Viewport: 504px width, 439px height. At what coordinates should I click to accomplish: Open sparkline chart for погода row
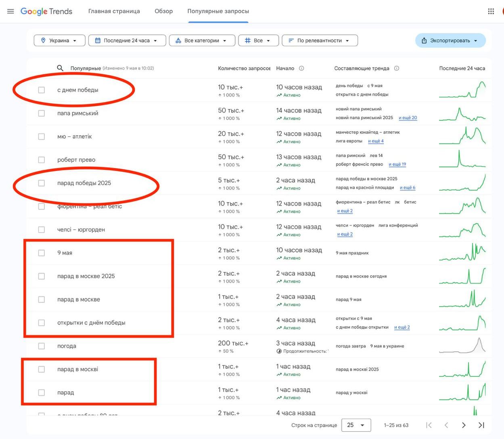click(462, 346)
